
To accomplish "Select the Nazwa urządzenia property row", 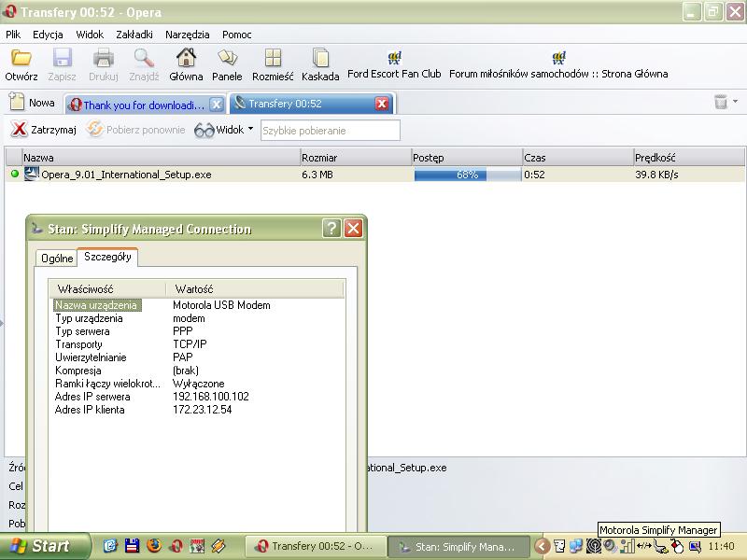I will (96, 305).
